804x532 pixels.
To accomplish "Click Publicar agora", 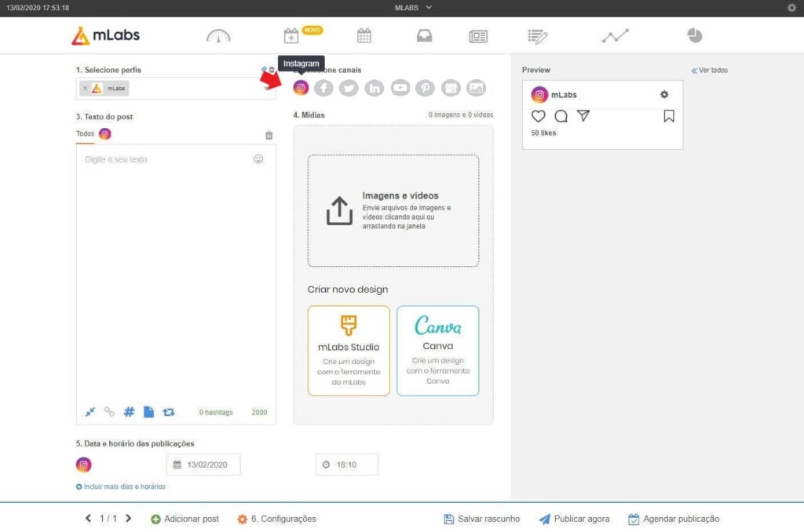I will [x=574, y=519].
